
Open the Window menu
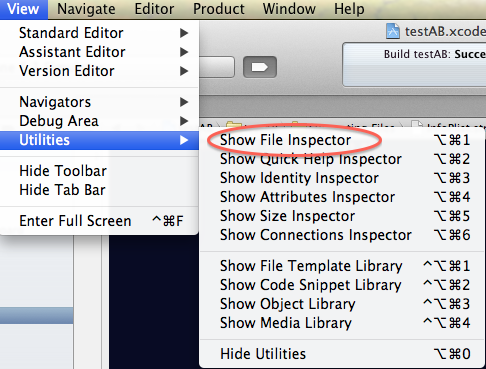click(289, 9)
